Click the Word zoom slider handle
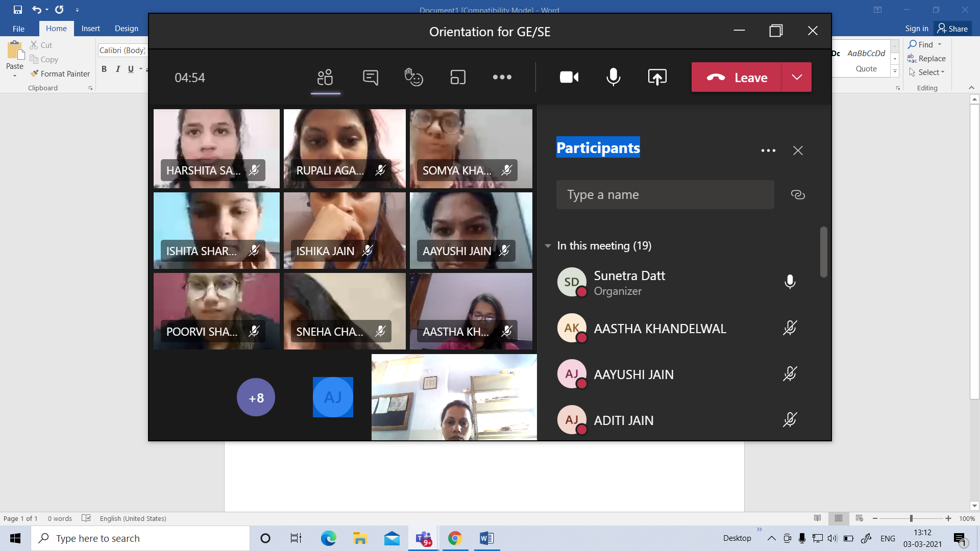The image size is (980, 551). 911,518
